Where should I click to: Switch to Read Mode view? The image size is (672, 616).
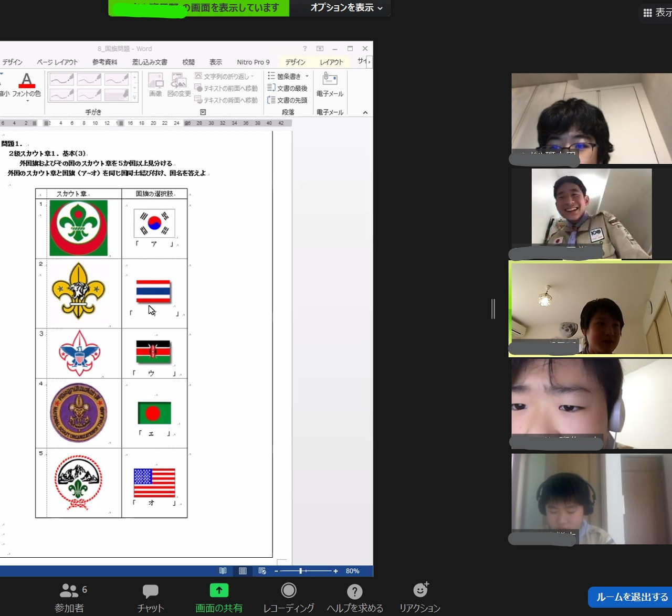[223, 571]
